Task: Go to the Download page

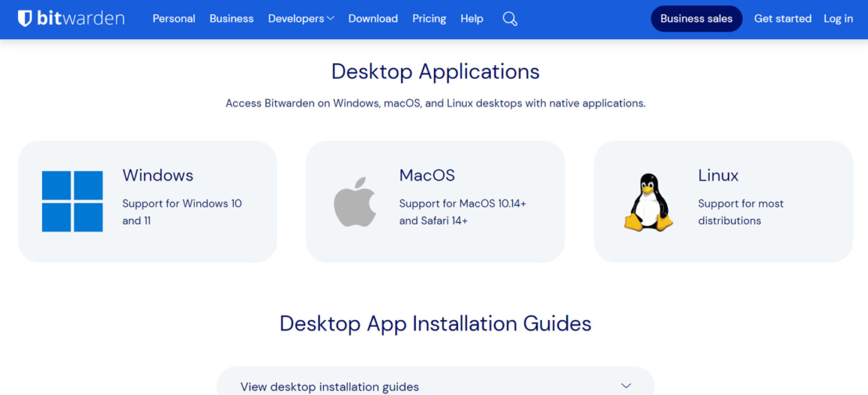Action: [373, 19]
